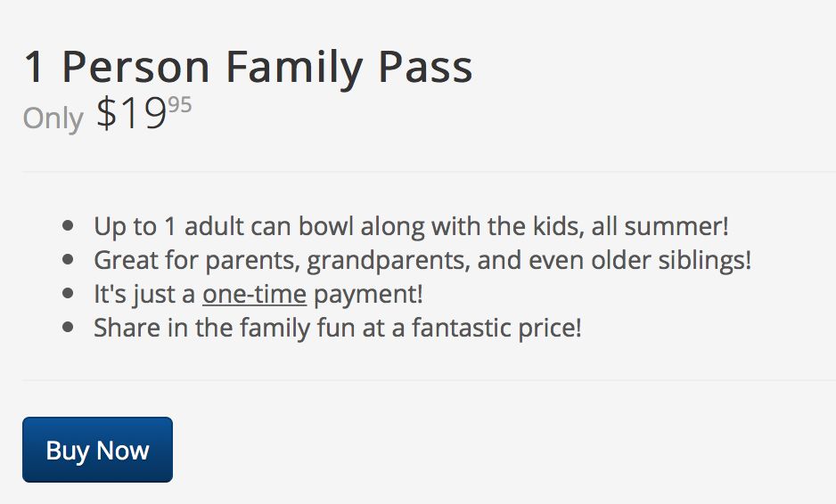This screenshot has width=836, height=504.
Task: Click the word payment! in third bullet
Action: 368,295
